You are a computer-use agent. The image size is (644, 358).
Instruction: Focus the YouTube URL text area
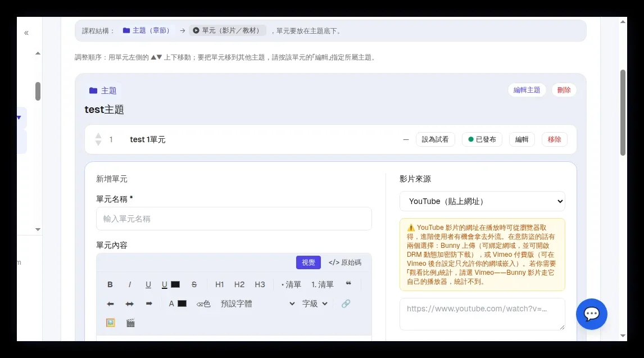pyautogui.click(x=482, y=314)
